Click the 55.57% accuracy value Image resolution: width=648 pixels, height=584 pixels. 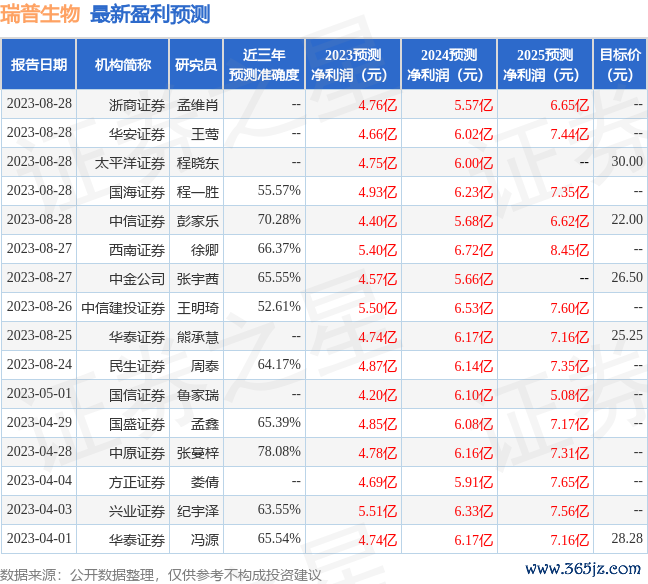(279, 190)
